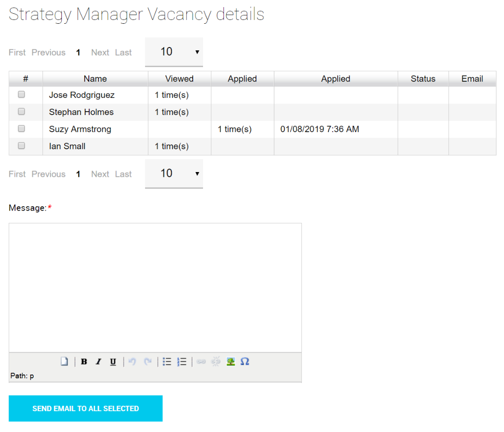
Task: Go to page 1 in top pagination
Action: click(x=78, y=52)
